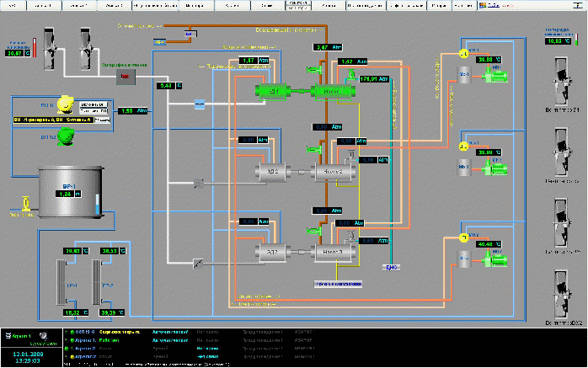This screenshot has height=368, width=588.
Task: Click the 3,47 Atm pressure reading
Action: 328,47
